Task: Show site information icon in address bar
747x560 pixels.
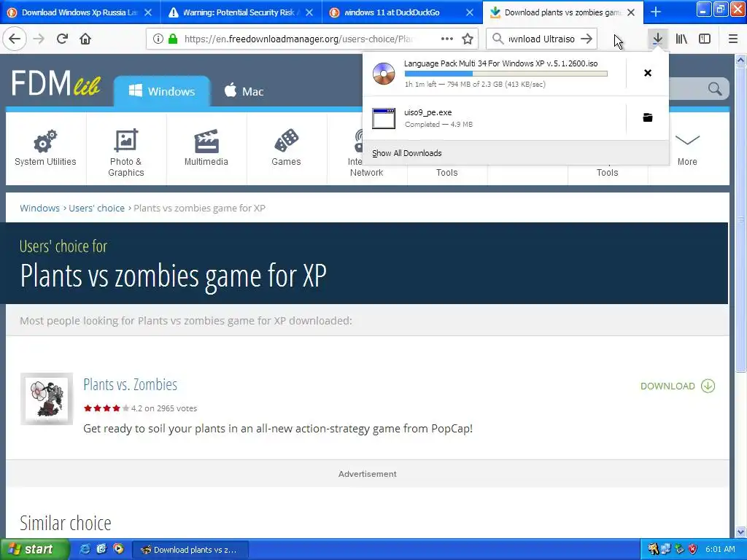Action: pos(158,39)
